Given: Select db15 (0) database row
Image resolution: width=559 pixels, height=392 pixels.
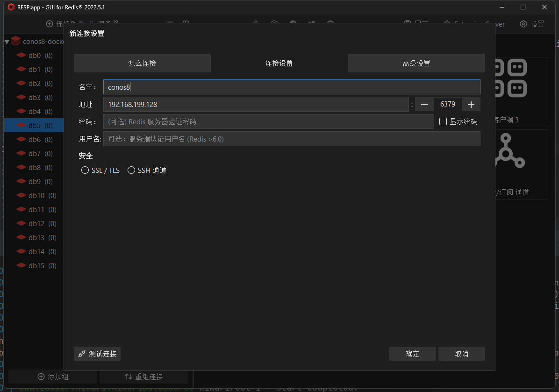Looking at the screenshot, I should 34,265.
